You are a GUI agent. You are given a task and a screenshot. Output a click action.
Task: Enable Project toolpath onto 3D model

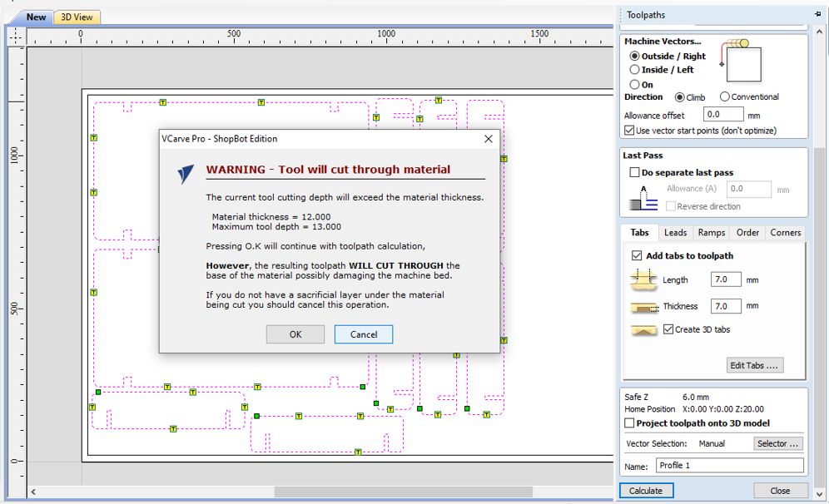coord(629,423)
